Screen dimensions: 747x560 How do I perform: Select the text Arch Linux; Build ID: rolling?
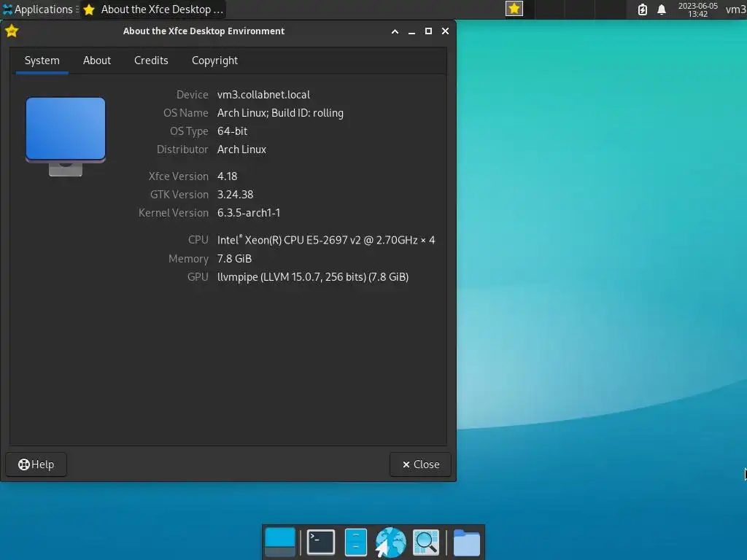pyautogui.click(x=280, y=113)
